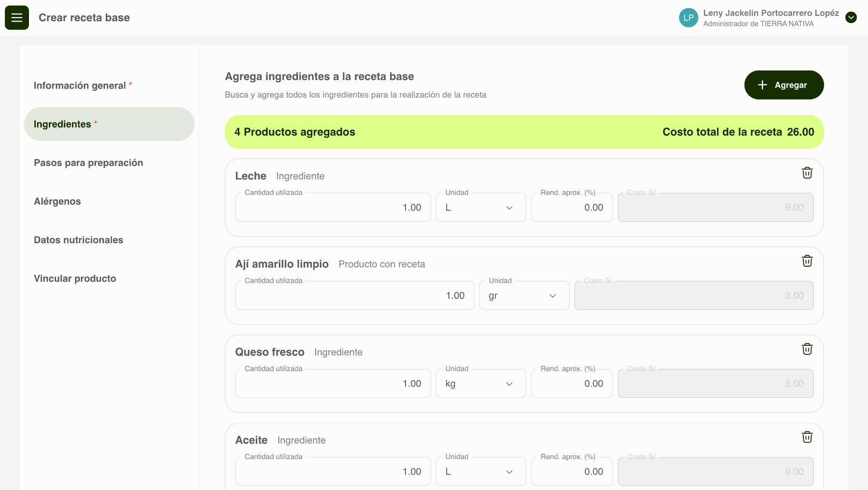
Task: Go to Vincular producto section
Action: (x=75, y=278)
